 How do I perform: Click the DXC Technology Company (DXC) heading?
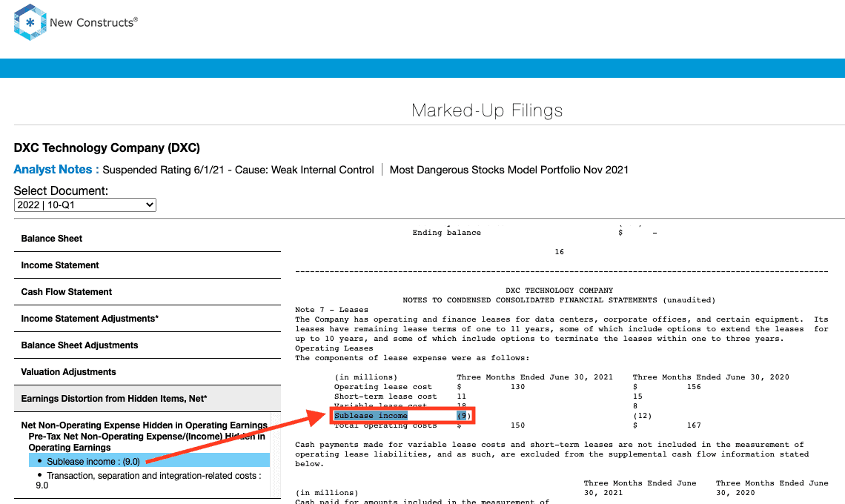tap(107, 147)
